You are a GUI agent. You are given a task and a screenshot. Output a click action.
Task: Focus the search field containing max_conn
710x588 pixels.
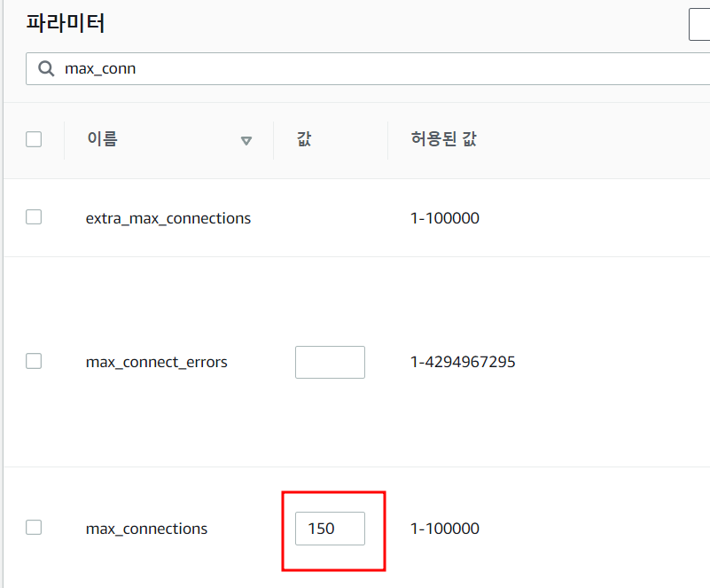[x=355, y=68]
